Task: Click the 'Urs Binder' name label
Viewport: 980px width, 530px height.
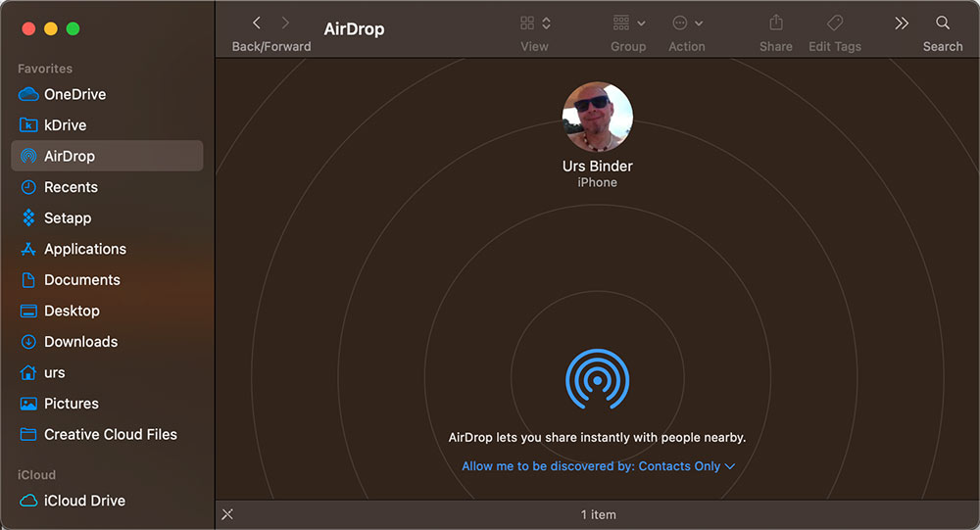Action: 598,167
